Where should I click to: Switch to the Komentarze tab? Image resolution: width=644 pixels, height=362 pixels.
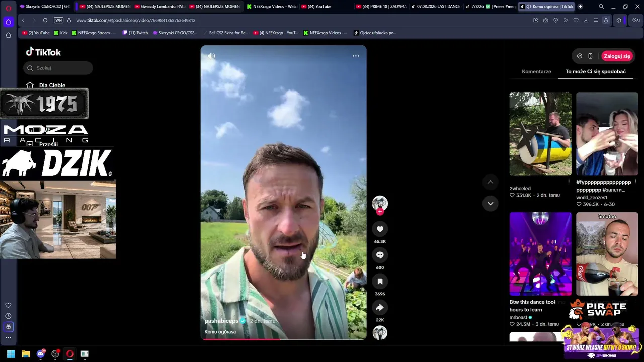point(536,71)
